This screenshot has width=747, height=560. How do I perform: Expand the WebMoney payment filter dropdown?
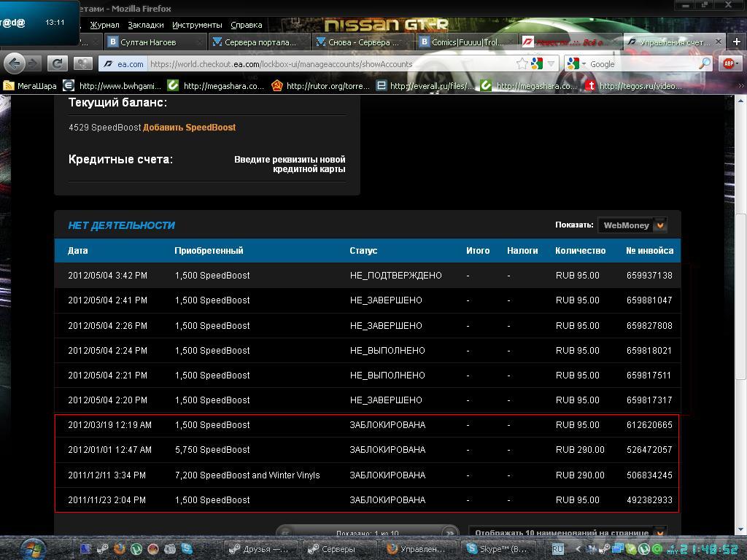point(659,225)
